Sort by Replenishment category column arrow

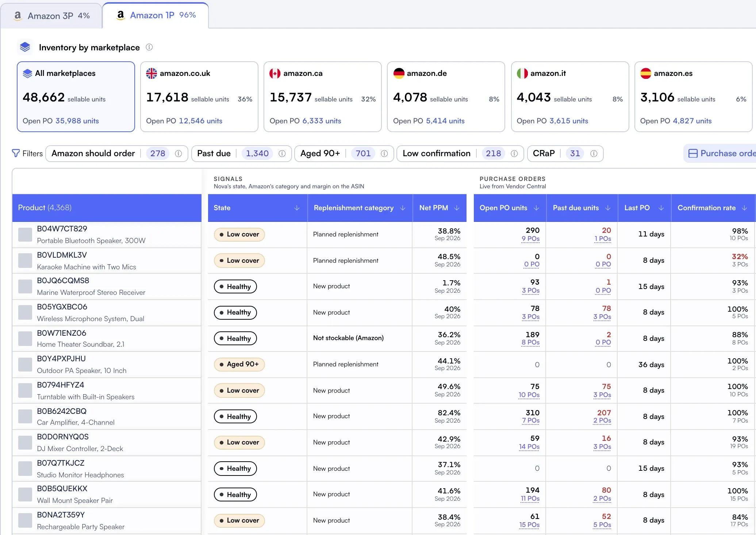tap(403, 208)
